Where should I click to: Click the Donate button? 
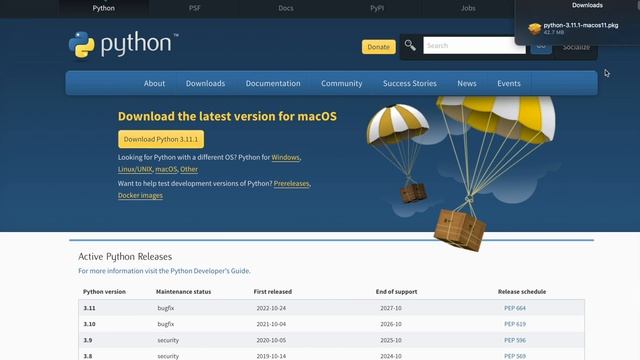(378, 47)
